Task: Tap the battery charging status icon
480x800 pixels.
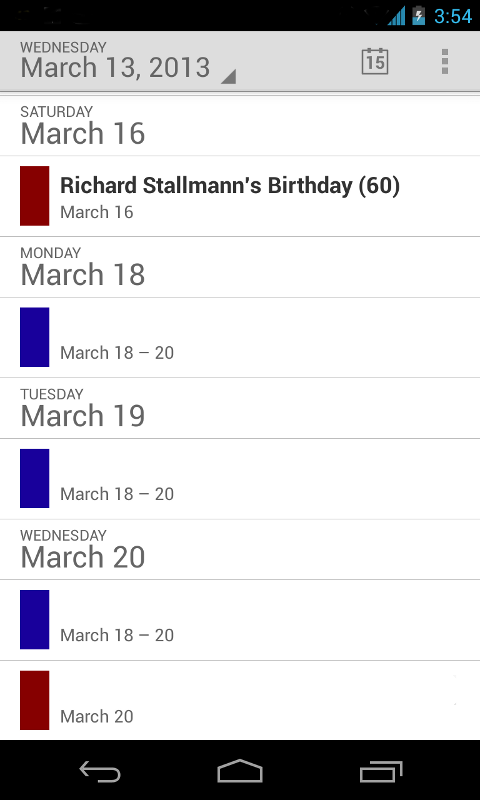Action: tap(419, 15)
